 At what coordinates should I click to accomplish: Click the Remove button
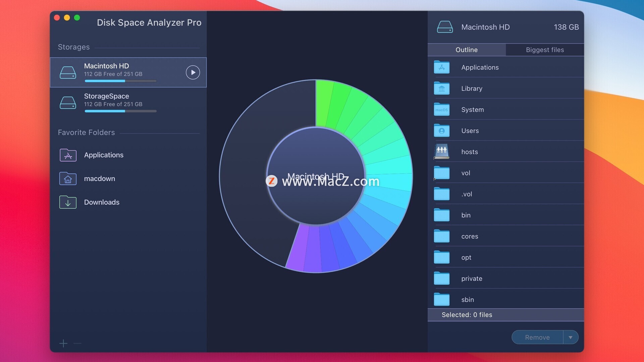(x=537, y=337)
